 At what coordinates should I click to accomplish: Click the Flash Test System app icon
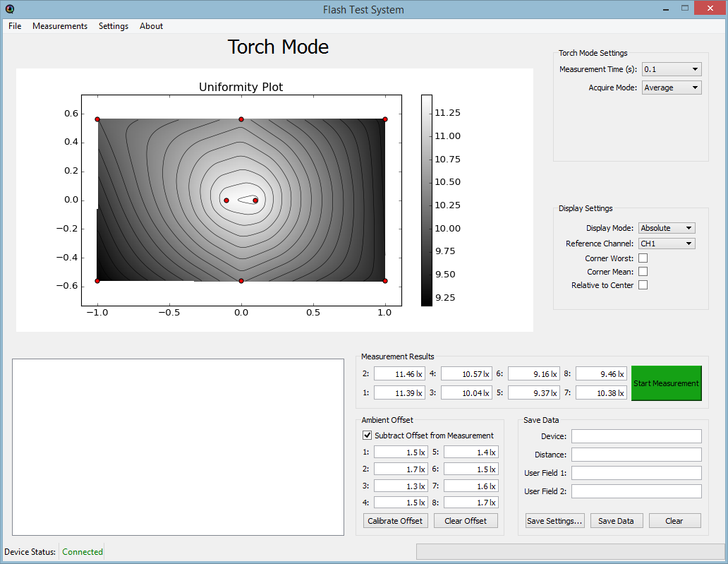coord(9,9)
